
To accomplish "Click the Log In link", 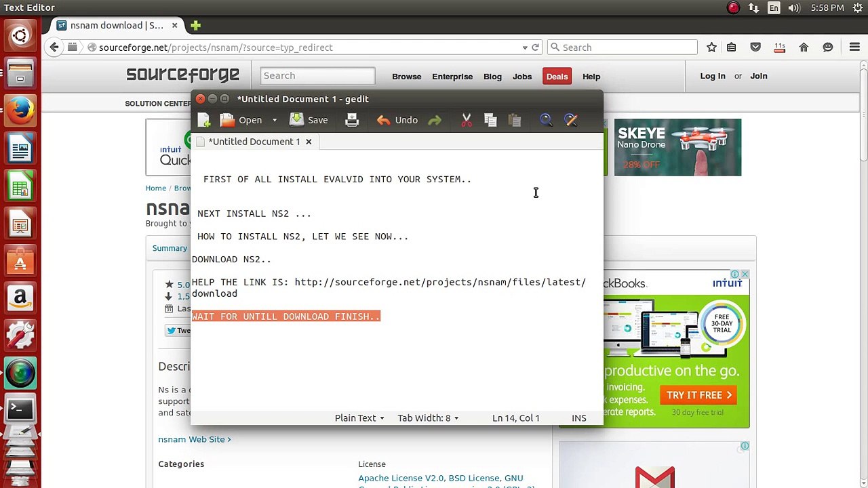I will coord(713,76).
